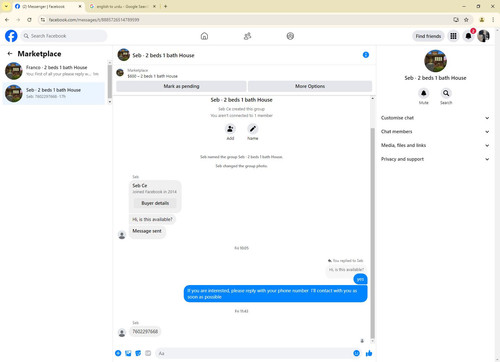Attach a photo using the image icon
This screenshot has height=362, width=500.
(128, 353)
